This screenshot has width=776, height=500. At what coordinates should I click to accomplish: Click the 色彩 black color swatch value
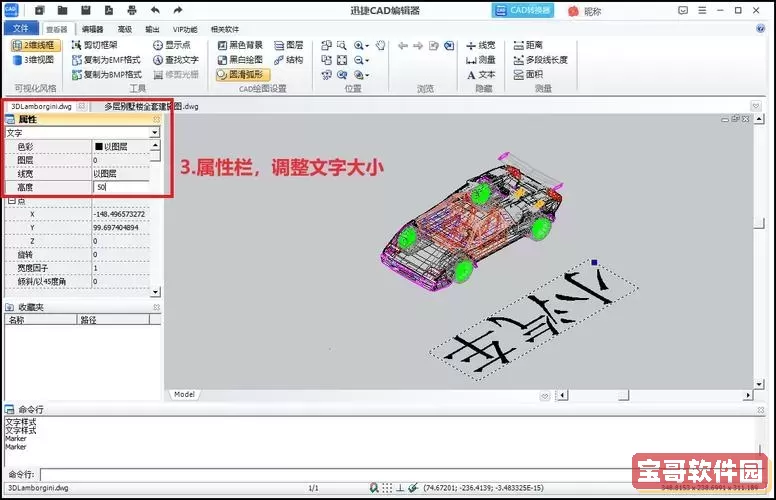[x=98, y=147]
